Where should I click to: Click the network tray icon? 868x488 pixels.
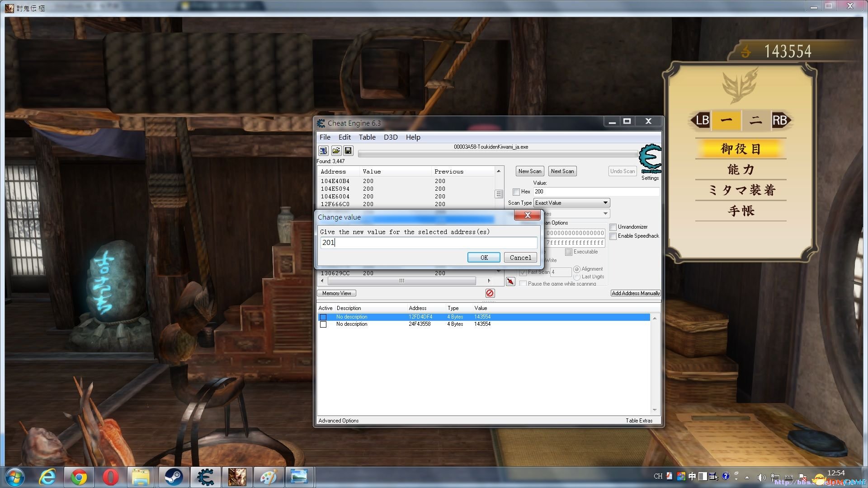tap(775, 477)
